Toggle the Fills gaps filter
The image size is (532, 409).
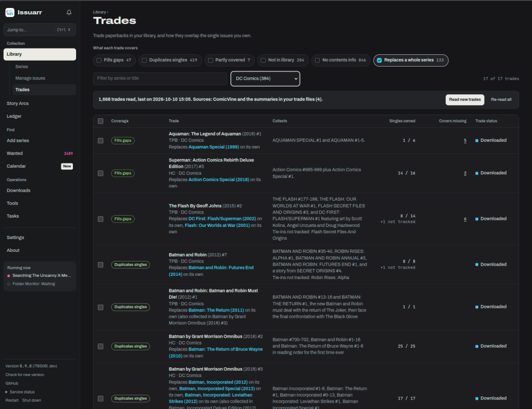coord(114,61)
